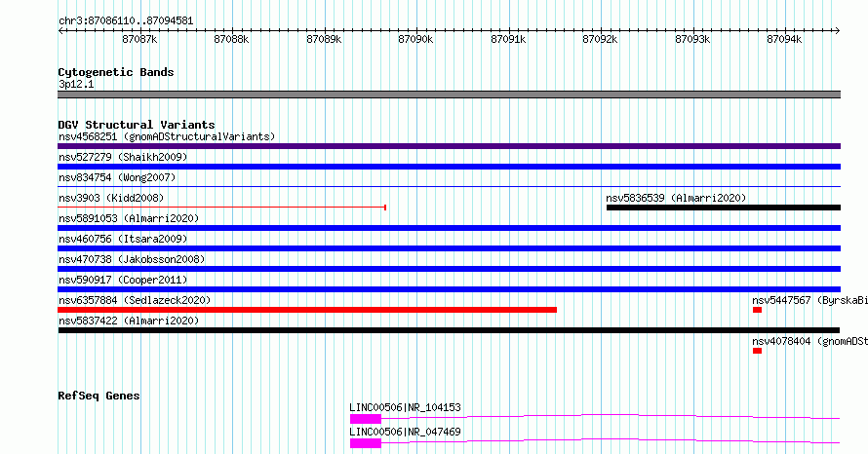Click the black nsv5836539 variant bar
868x454 pixels.
point(724,208)
